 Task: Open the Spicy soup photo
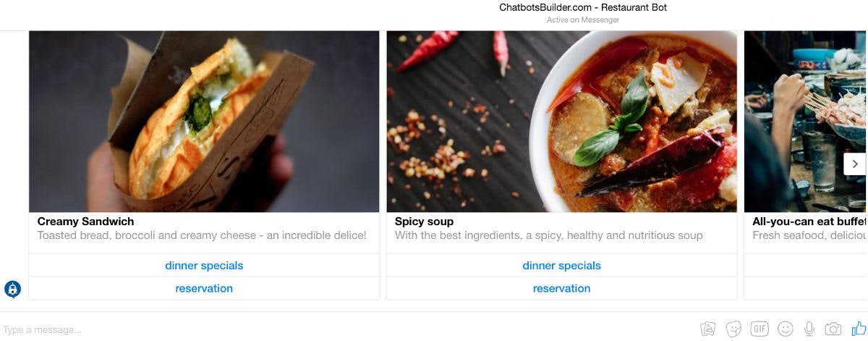(x=561, y=122)
